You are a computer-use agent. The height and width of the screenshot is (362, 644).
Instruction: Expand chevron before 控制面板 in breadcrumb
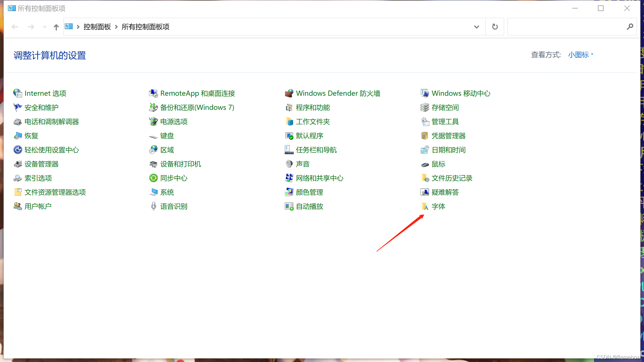78,27
